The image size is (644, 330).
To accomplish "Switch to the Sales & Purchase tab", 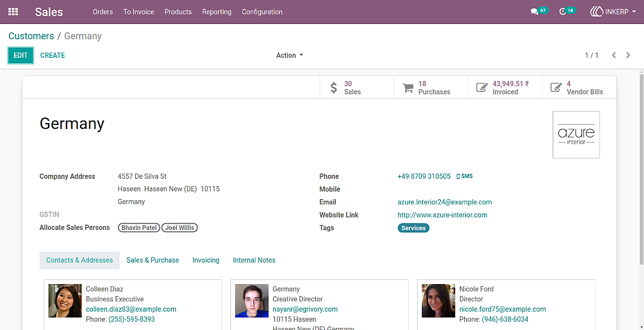I will coord(153,260).
